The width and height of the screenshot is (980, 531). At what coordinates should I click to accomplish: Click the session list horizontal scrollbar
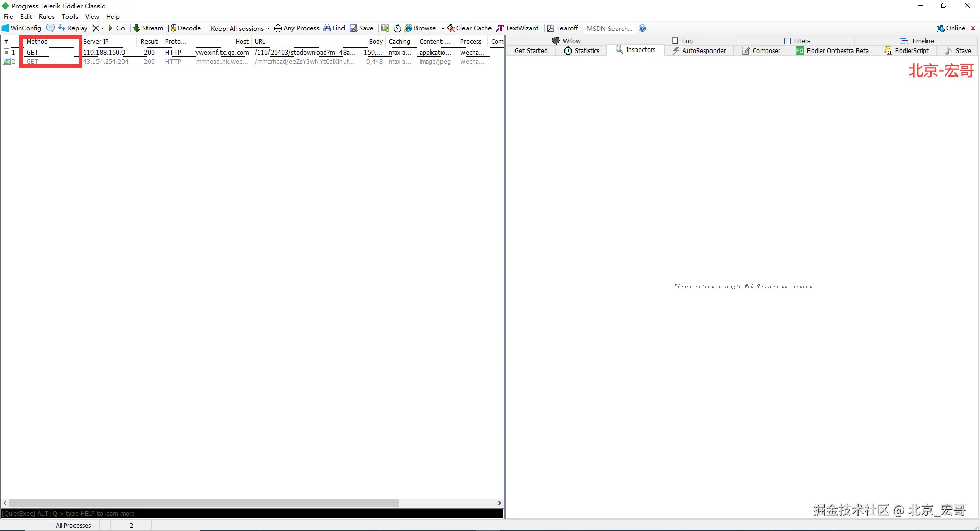coord(204,503)
